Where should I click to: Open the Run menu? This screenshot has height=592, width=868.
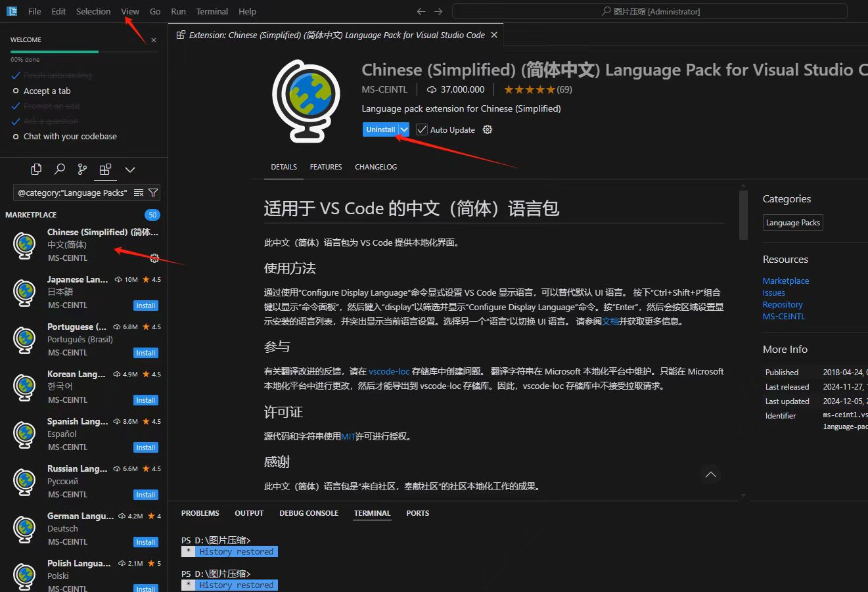178,11
